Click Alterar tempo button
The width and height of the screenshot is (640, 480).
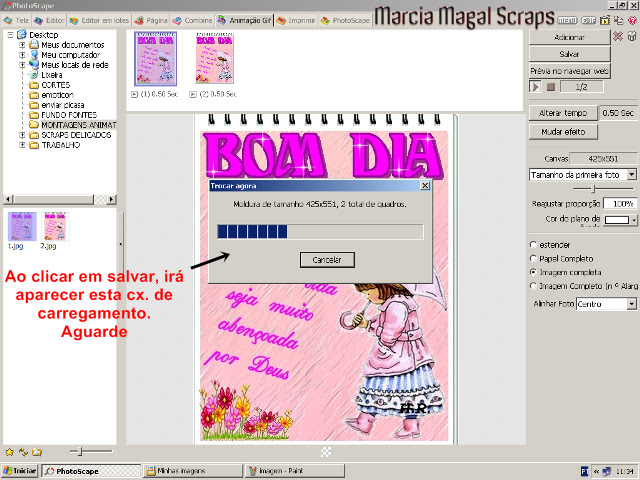[x=563, y=113]
